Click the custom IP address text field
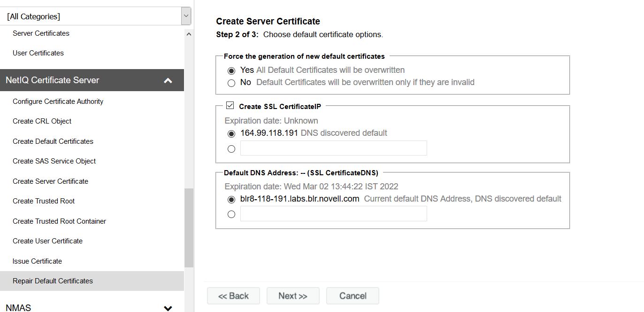The image size is (644, 312). (333, 148)
